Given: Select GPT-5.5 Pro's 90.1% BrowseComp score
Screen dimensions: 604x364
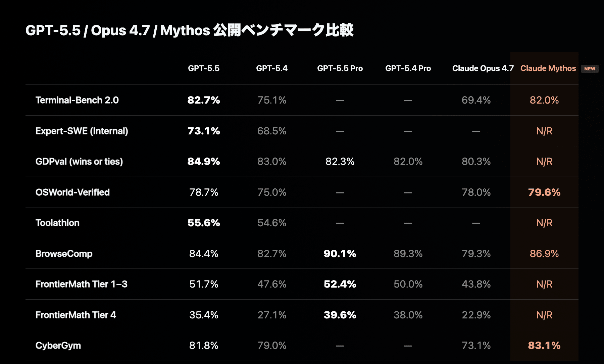Looking at the screenshot, I should click(x=340, y=254).
